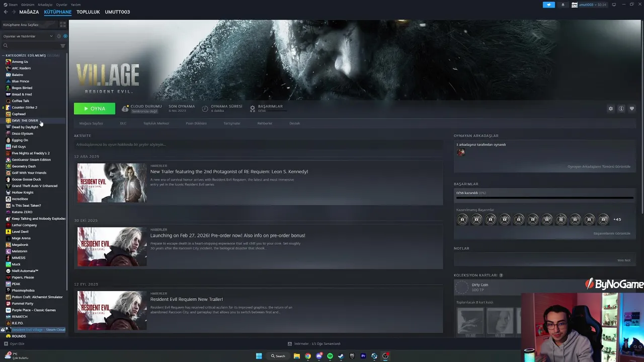Select DAVE THE DIVER in the list
Screen dimensions: 644x362
click(x=25, y=121)
